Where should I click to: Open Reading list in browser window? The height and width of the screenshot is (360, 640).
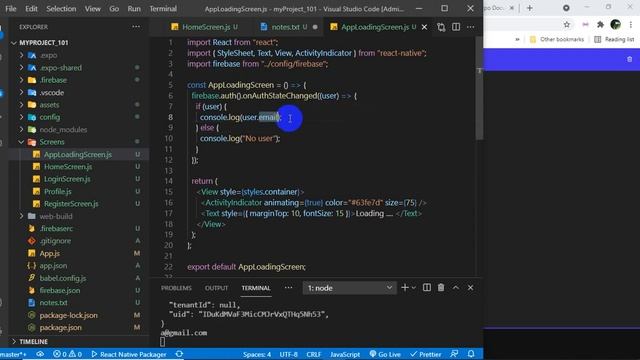coord(614,39)
